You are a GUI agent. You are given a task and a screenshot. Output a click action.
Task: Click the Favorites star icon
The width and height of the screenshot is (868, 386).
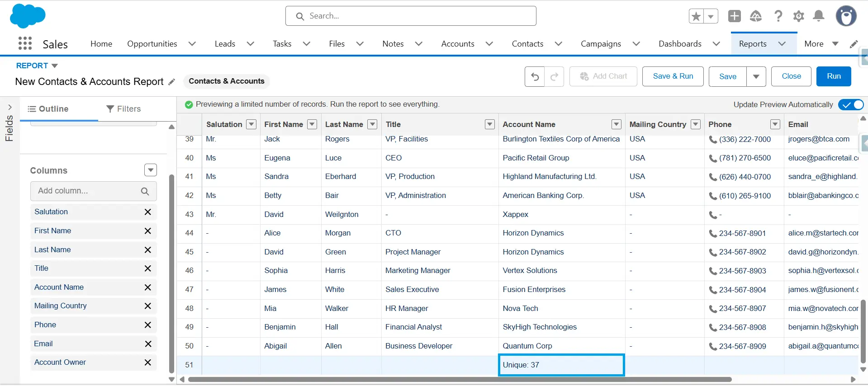pyautogui.click(x=696, y=16)
